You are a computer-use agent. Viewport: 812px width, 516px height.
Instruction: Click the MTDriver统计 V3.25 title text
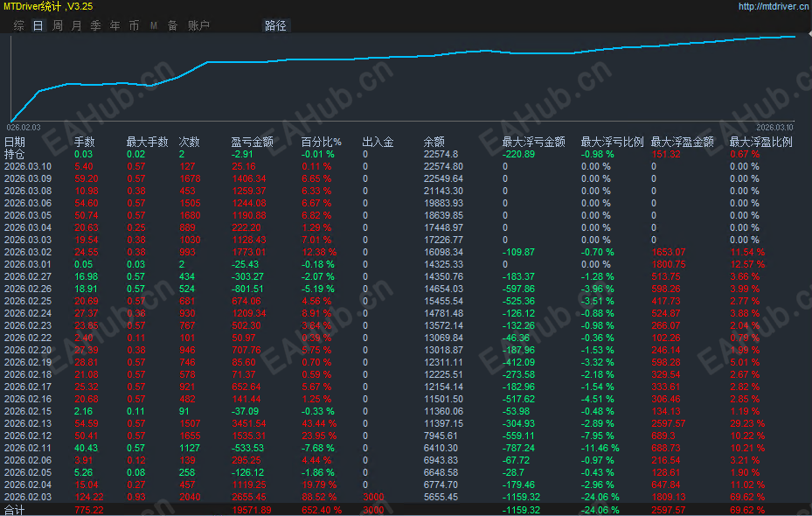48,6
